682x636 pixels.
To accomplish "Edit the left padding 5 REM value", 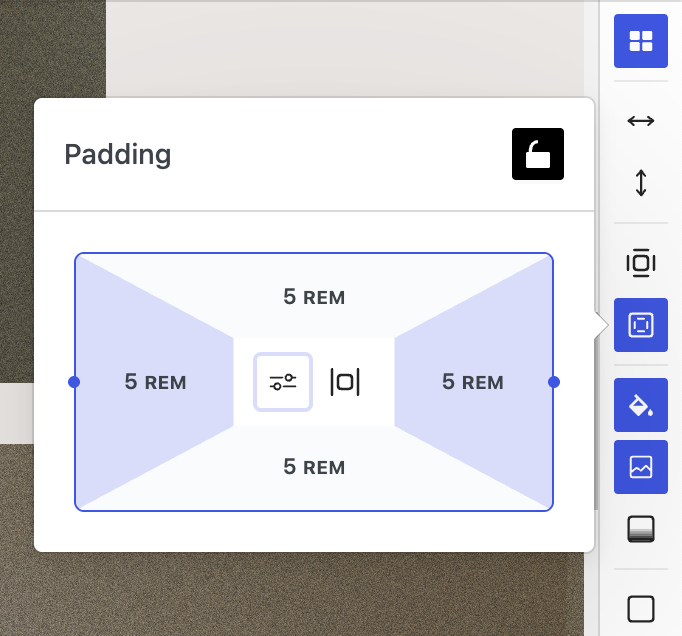I will [x=155, y=382].
